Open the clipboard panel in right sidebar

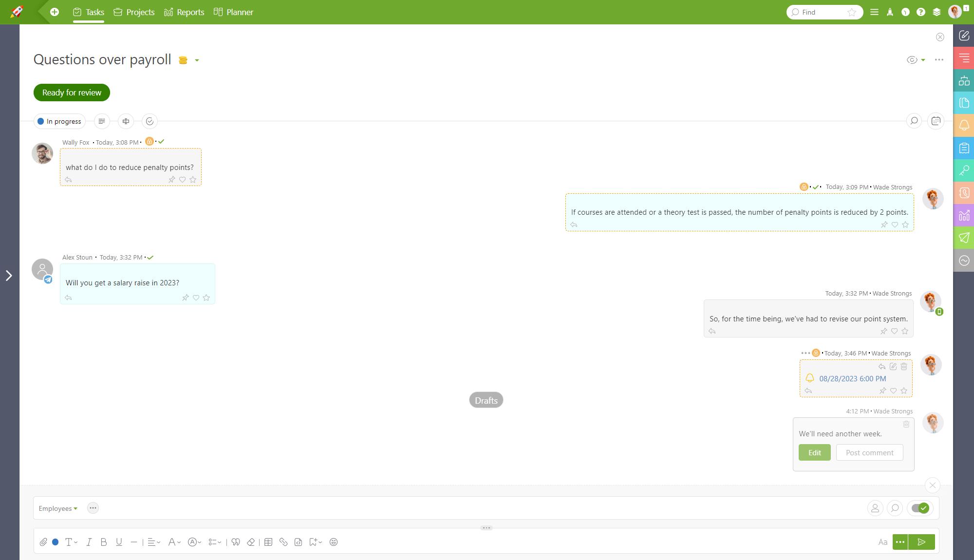coord(964,148)
